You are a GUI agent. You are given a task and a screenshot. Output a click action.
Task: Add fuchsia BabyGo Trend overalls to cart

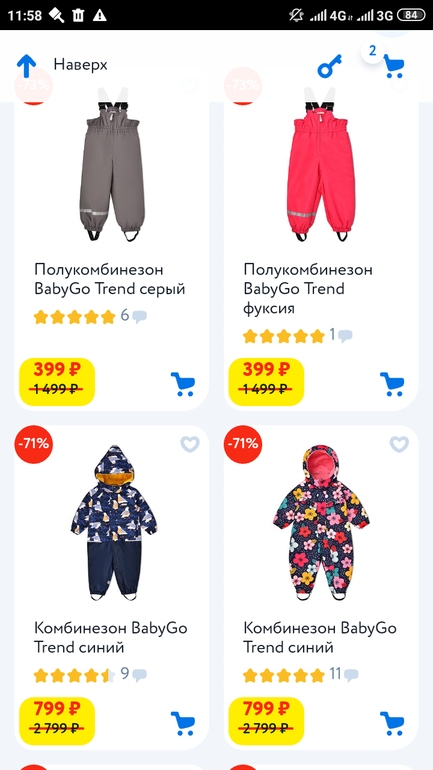click(x=392, y=384)
